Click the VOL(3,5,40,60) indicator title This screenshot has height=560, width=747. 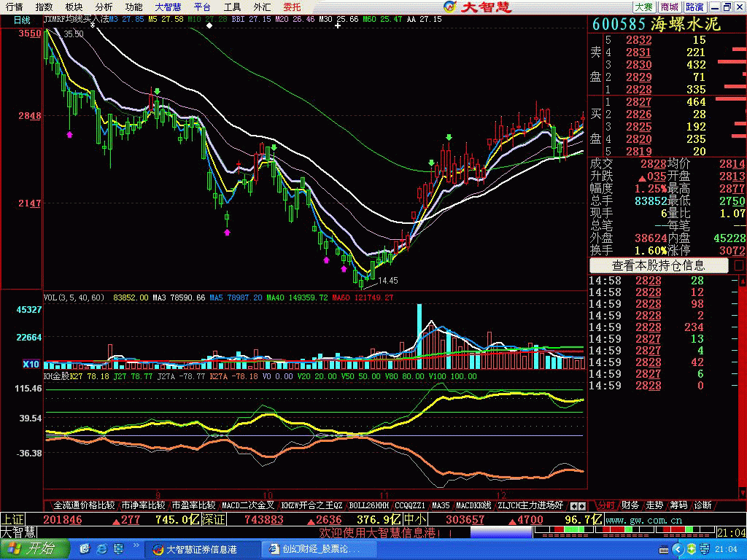coord(74,297)
